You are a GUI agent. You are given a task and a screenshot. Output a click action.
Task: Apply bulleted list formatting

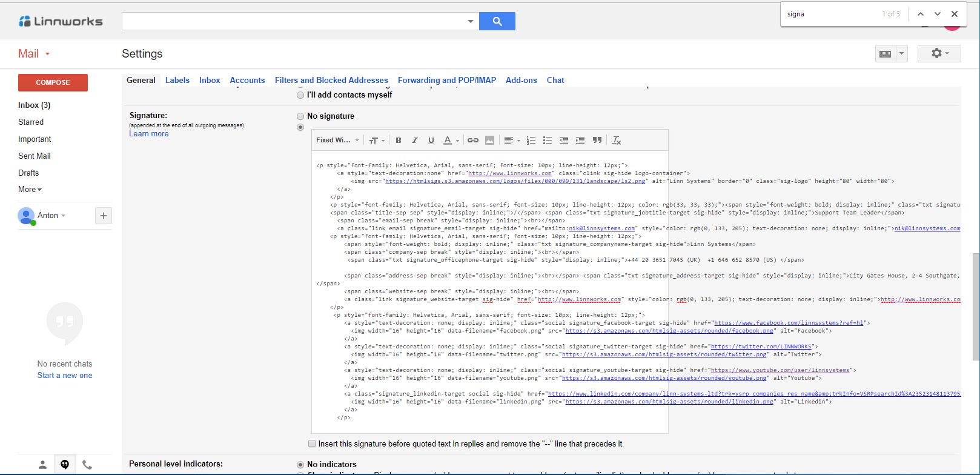548,140
